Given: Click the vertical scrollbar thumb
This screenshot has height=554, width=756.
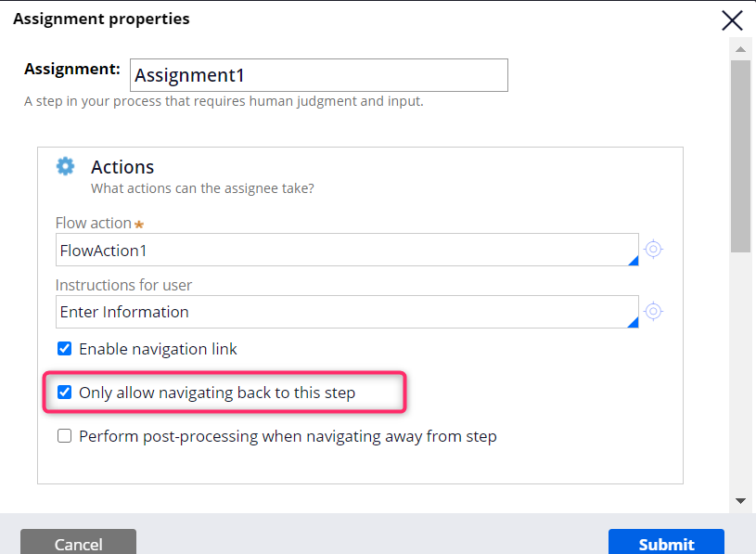Looking at the screenshot, I should [740, 156].
